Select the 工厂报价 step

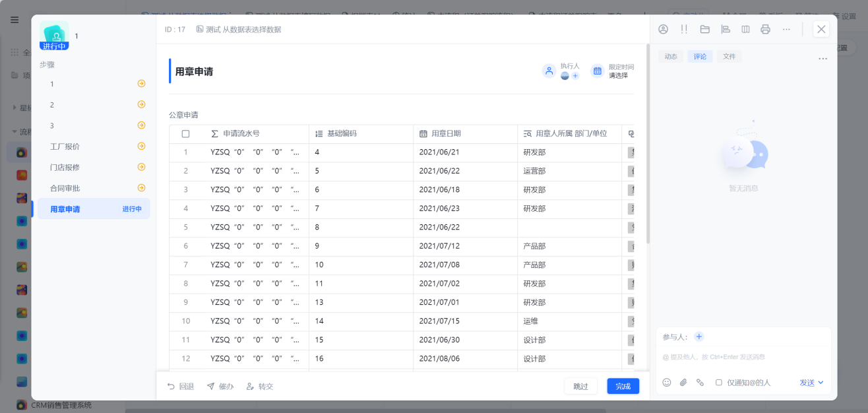(x=94, y=146)
